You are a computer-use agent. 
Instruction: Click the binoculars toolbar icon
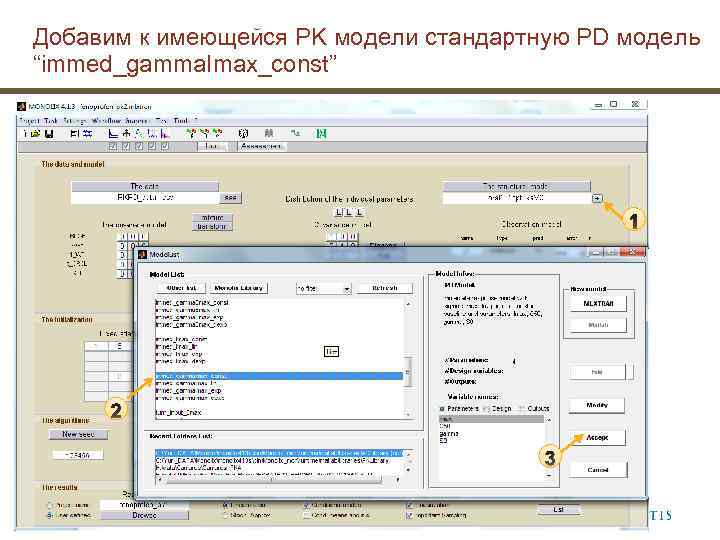tap(269, 133)
